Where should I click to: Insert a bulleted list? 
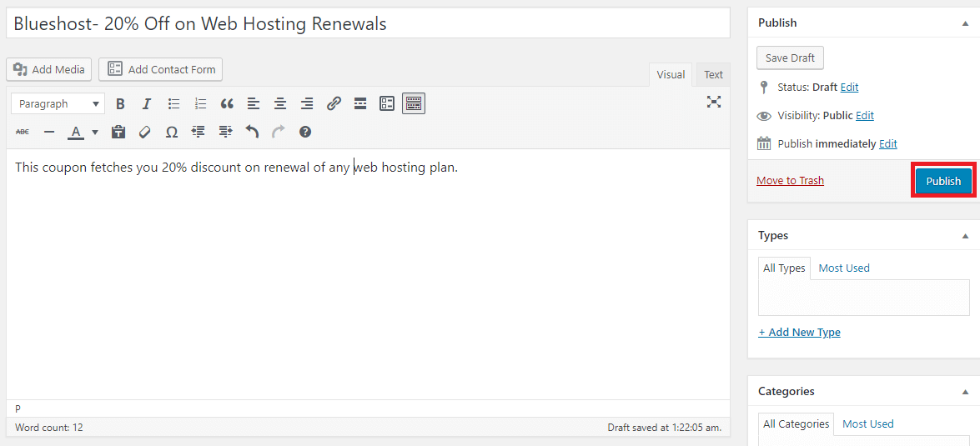pyautogui.click(x=173, y=103)
